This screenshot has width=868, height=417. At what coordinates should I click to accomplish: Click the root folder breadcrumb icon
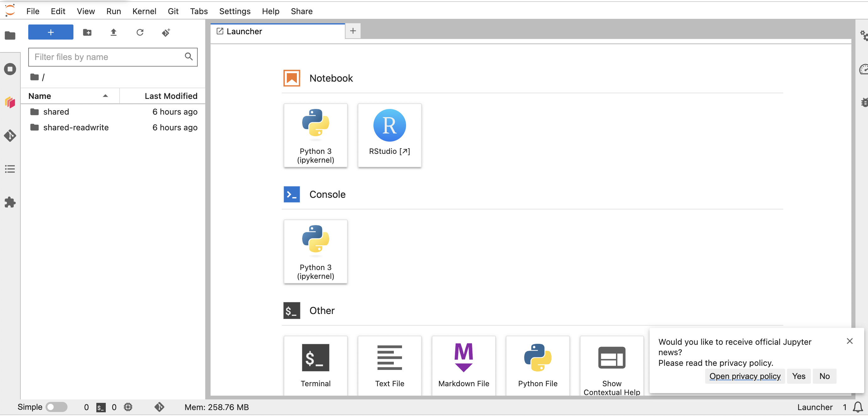pos(35,77)
